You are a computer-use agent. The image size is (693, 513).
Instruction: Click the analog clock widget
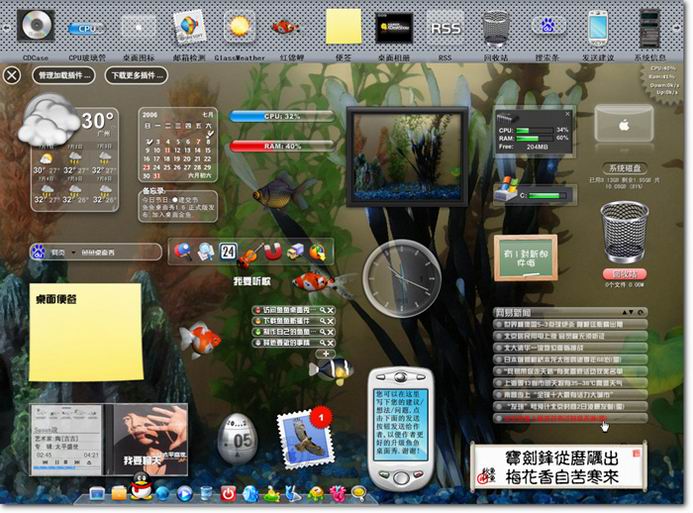[x=401, y=278]
